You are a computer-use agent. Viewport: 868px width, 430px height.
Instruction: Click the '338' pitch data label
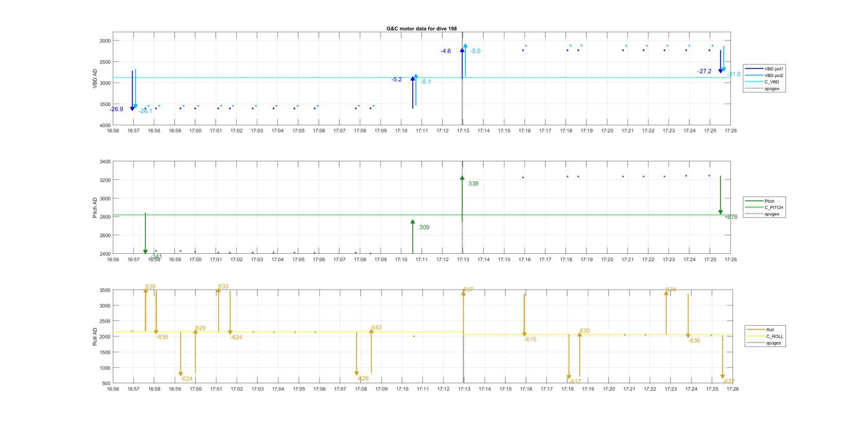coord(473,184)
